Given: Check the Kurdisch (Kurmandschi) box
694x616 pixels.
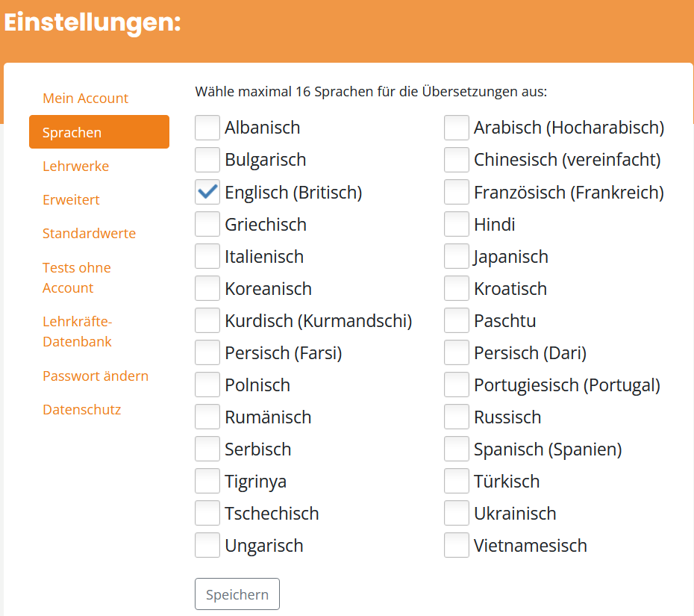Looking at the screenshot, I should point(207,320).
